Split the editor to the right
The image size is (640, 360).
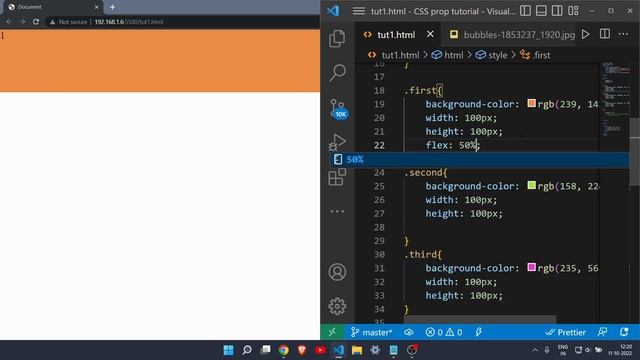[x=605, y=34]
